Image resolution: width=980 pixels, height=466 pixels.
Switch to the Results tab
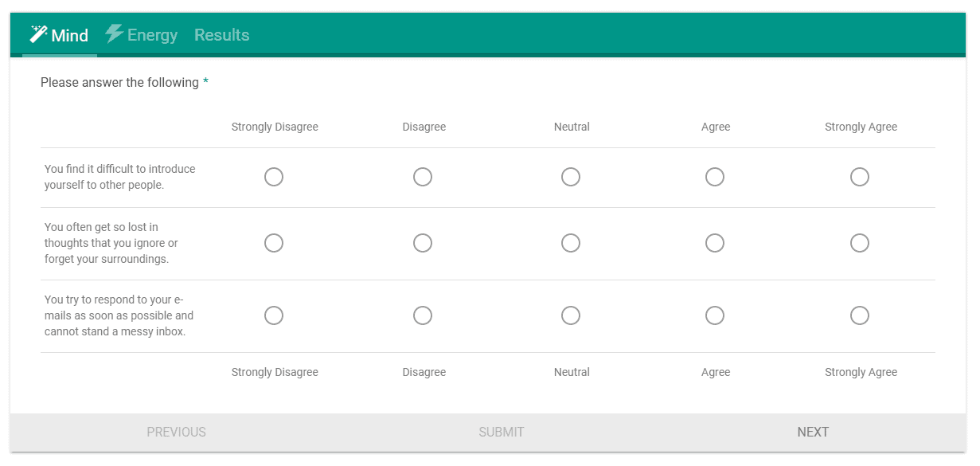221,35
